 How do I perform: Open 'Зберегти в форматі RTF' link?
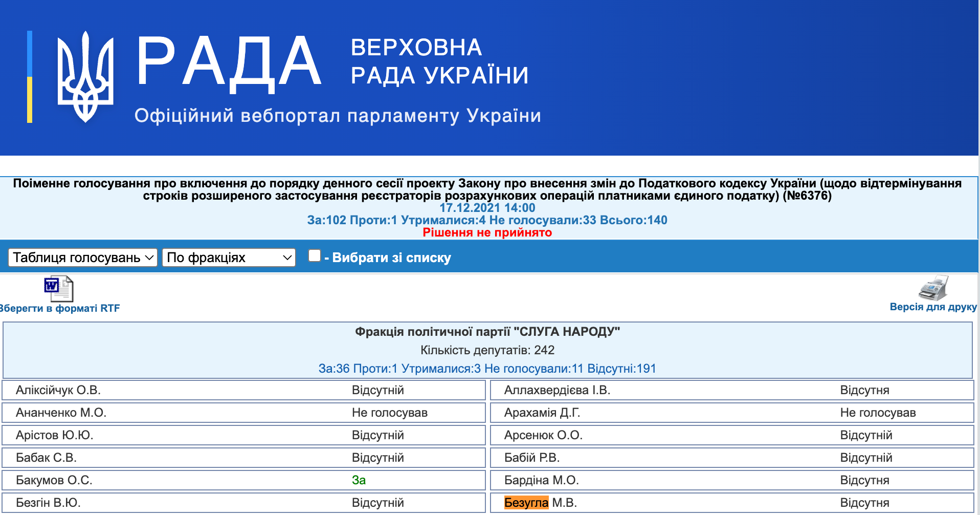(x=60, y=308)
